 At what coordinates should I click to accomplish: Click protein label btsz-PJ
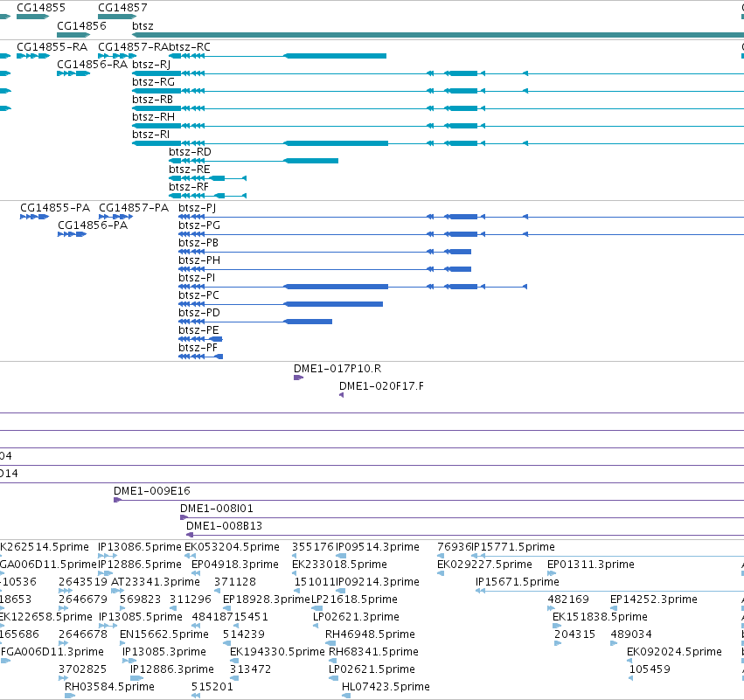coord(197,208)
